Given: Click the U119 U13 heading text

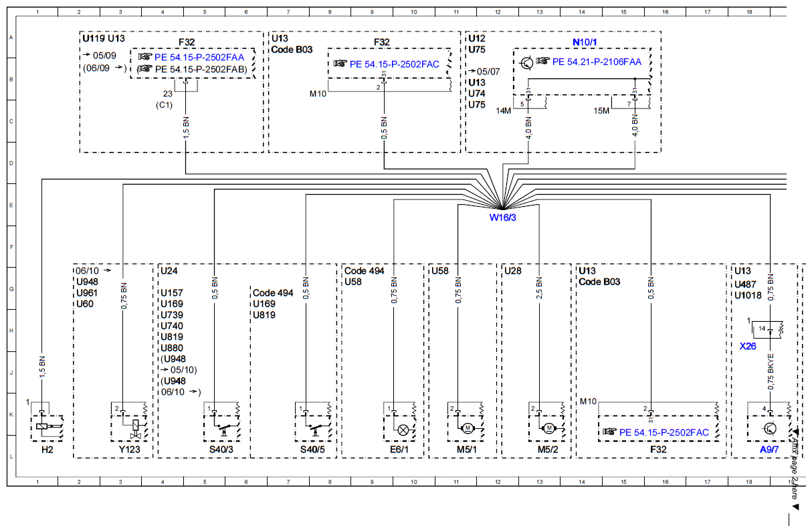Looking at the screenshot, I should click(x=104, y=39).
